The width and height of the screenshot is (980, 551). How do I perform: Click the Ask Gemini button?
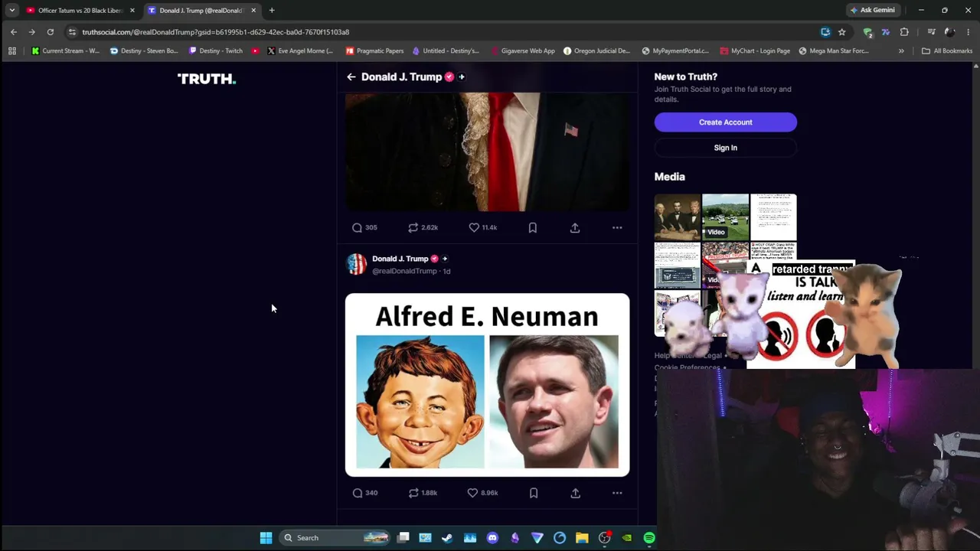872,11
